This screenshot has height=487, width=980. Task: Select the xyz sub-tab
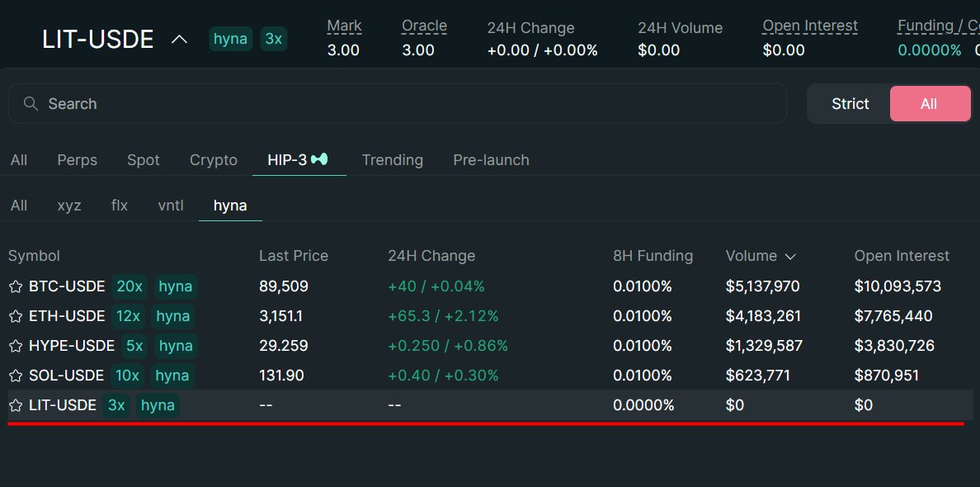click(x=69, y=206)
